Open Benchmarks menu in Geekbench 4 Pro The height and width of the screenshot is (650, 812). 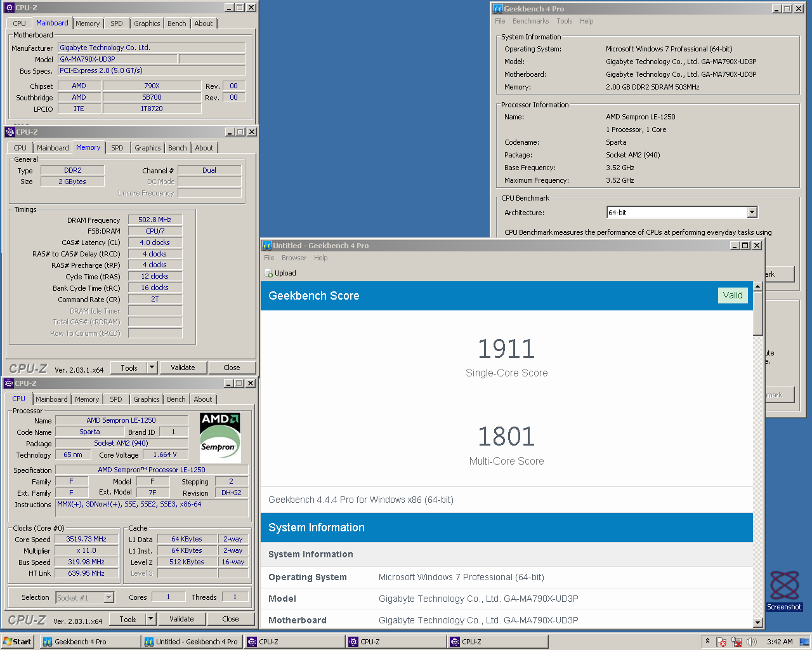click(x=531, y=21)
